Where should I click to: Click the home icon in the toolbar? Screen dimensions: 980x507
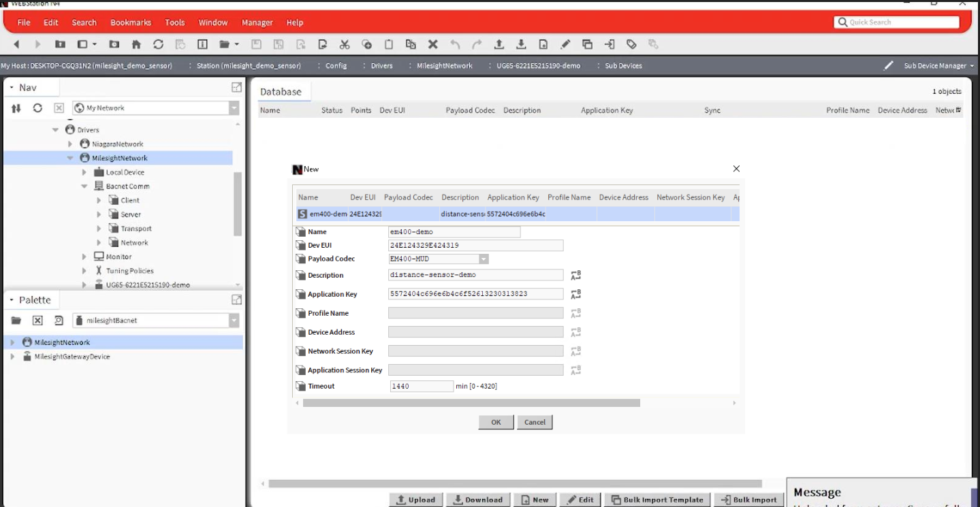pos(136,44)
